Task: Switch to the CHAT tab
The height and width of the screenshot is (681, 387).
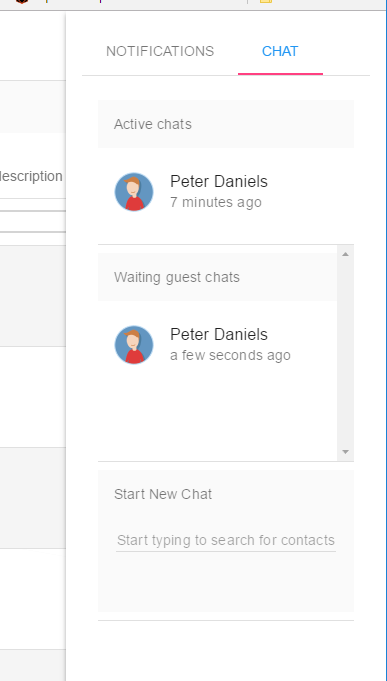Action: 280,51
